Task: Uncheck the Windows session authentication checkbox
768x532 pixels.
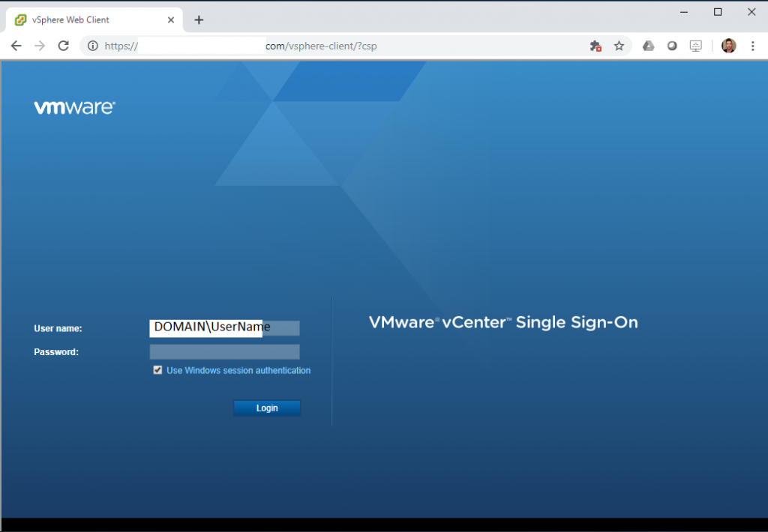Action: (x=157, y=370)
